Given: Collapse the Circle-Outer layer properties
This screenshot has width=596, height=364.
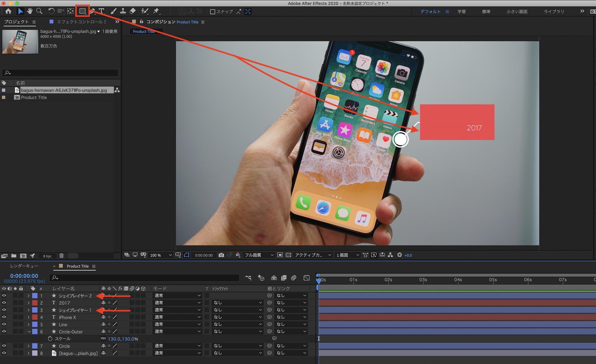Looking at the screenshot, I should point(29,332).
